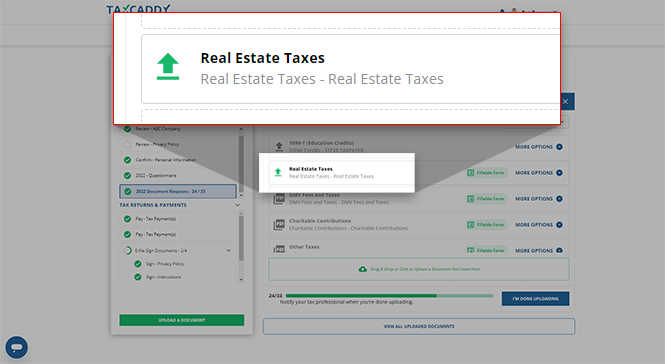Toggle the Review - Privacy Policy status circle
Image resolution: width=665 pixels, height=364 pixels.
[127, 144]
